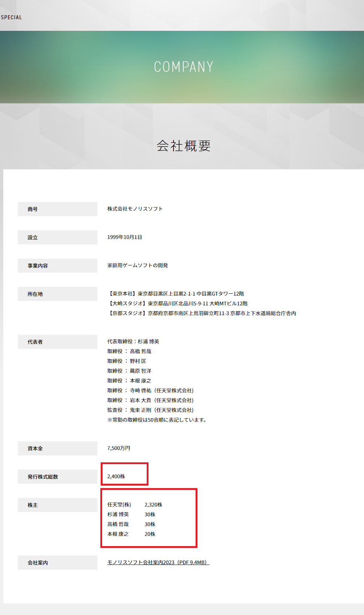Click 高橋 哲哉 in the 株主 list
This screenshot has width=364, height=615.
pyautogui.click(x=118, y=524)
